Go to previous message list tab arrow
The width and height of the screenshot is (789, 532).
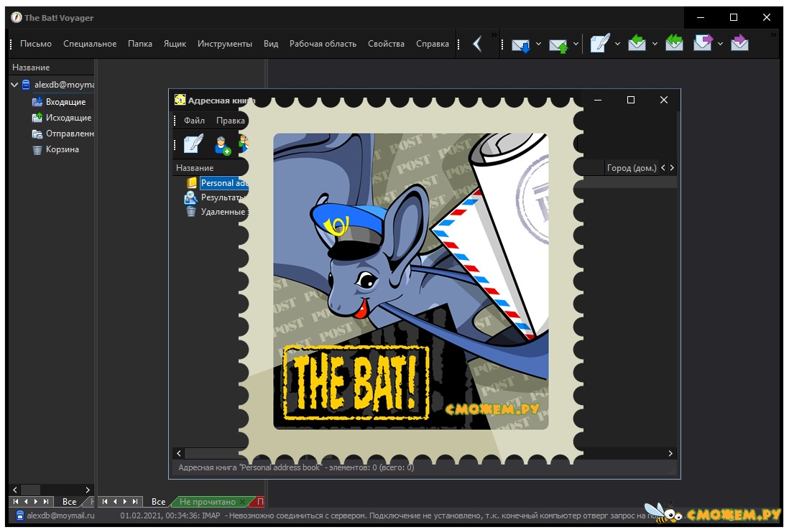pos(115,501)
